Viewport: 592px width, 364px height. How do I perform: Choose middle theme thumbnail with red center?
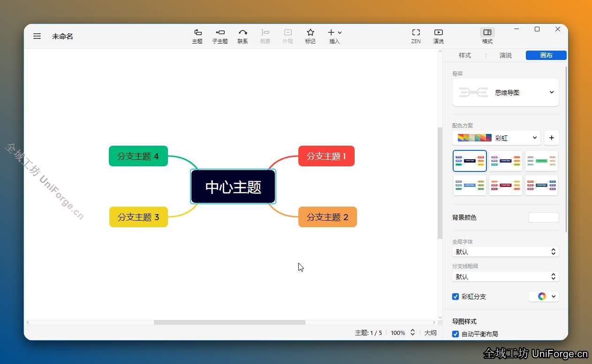506,185
